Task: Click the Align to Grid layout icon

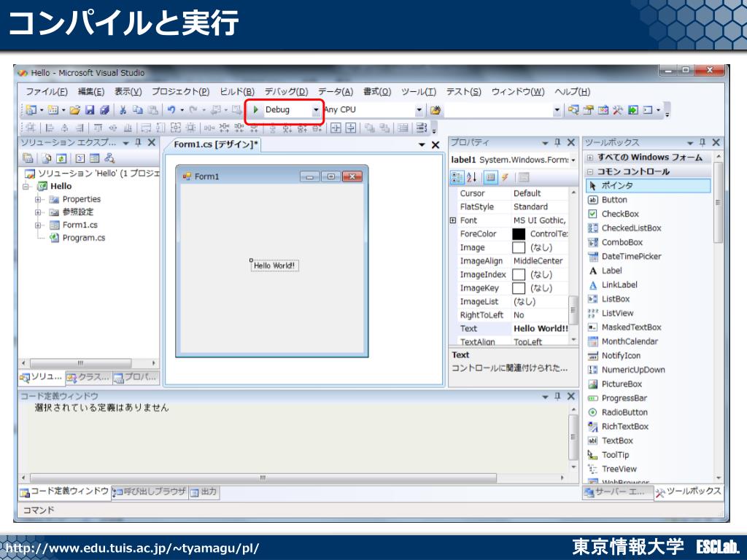Action: tap(31, 128)
